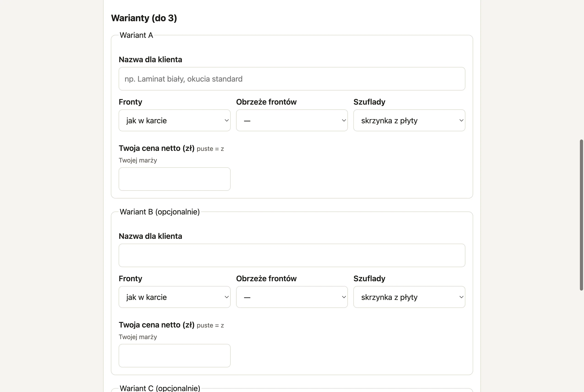Screen dimensions: 584x392
Task: Click 'Obrzeże frontów' label in Wariant B
Action: [x=266, y=279]
